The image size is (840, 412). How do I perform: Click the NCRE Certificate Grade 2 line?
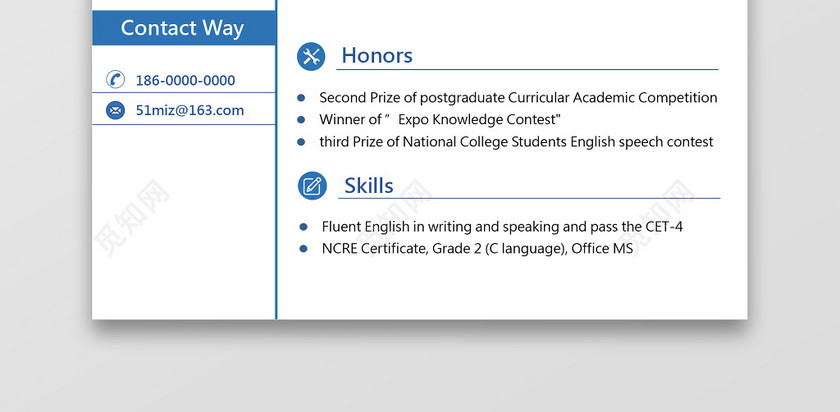coord(477,249)
